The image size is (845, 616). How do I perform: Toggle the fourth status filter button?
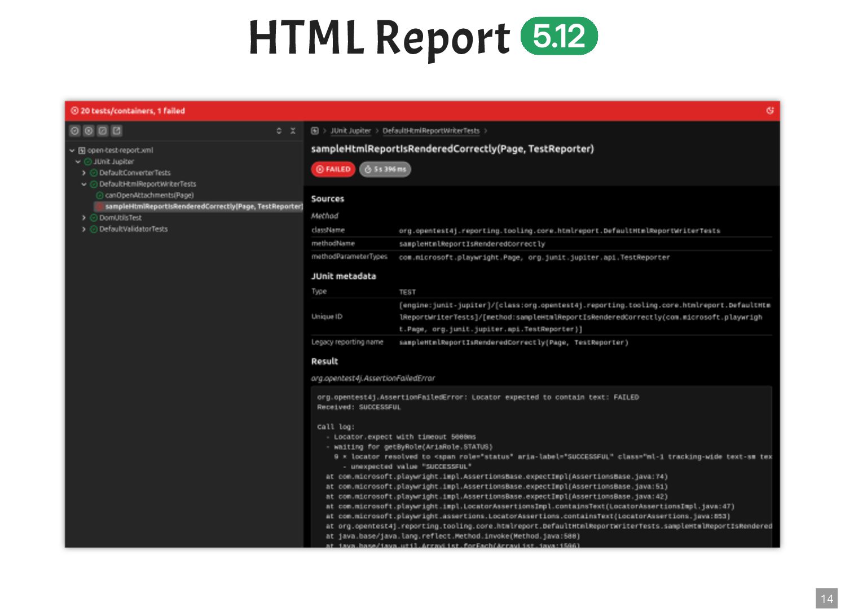117,131
